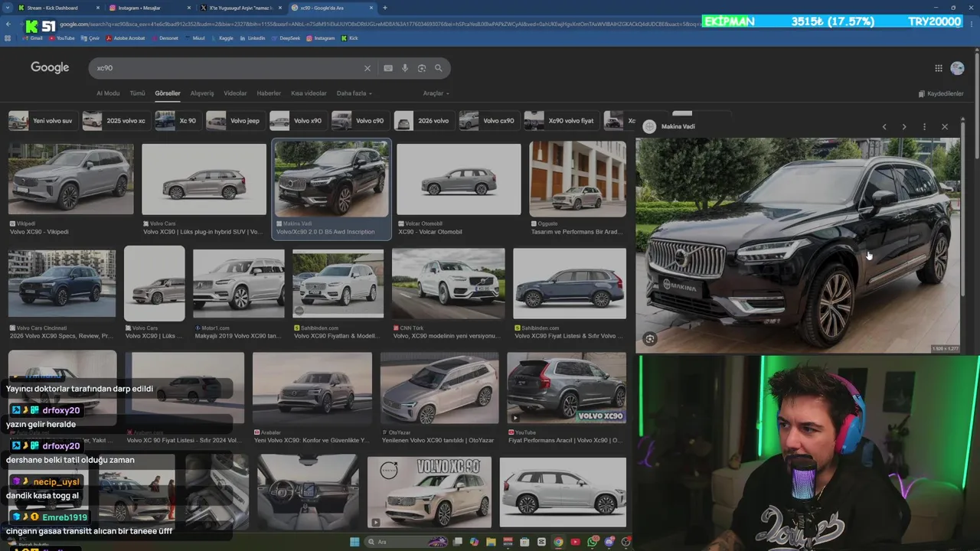Select 2026 volvo suggestion chip
This screenshot has height=551, width=980.
pyautogui.click(x=423, y=121)
